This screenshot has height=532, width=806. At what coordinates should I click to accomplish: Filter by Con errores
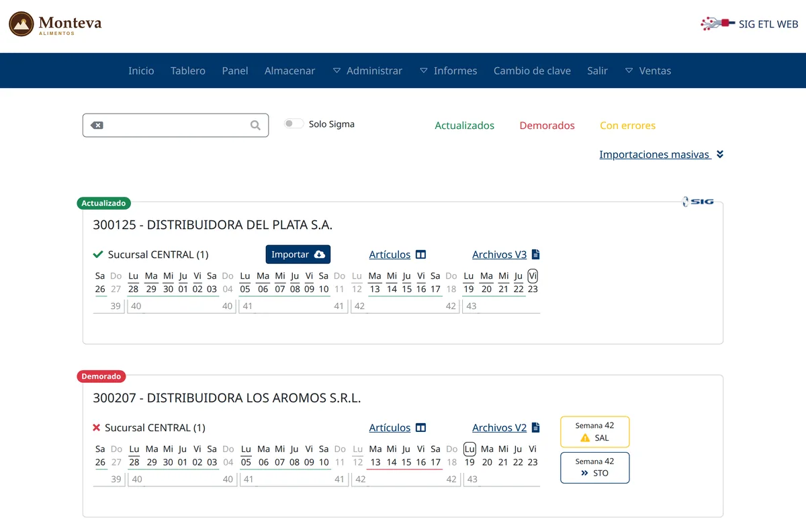pos(627,126)
